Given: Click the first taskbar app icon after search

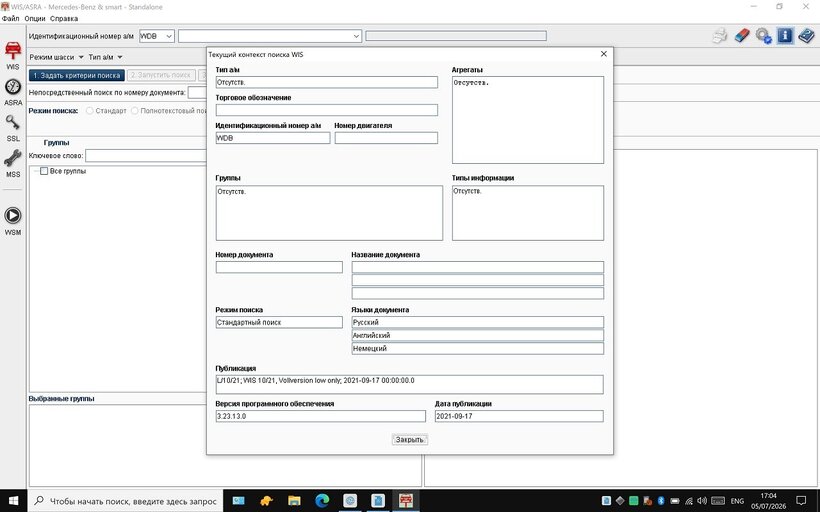Looking at the screenshot, I should coord(238,500).
